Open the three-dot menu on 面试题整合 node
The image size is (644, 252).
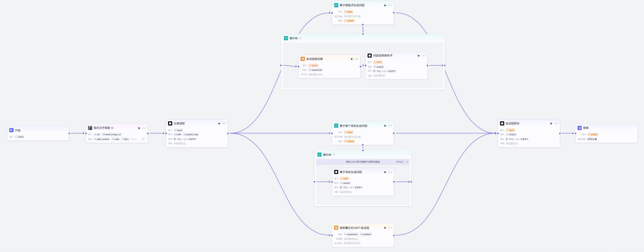556,123
